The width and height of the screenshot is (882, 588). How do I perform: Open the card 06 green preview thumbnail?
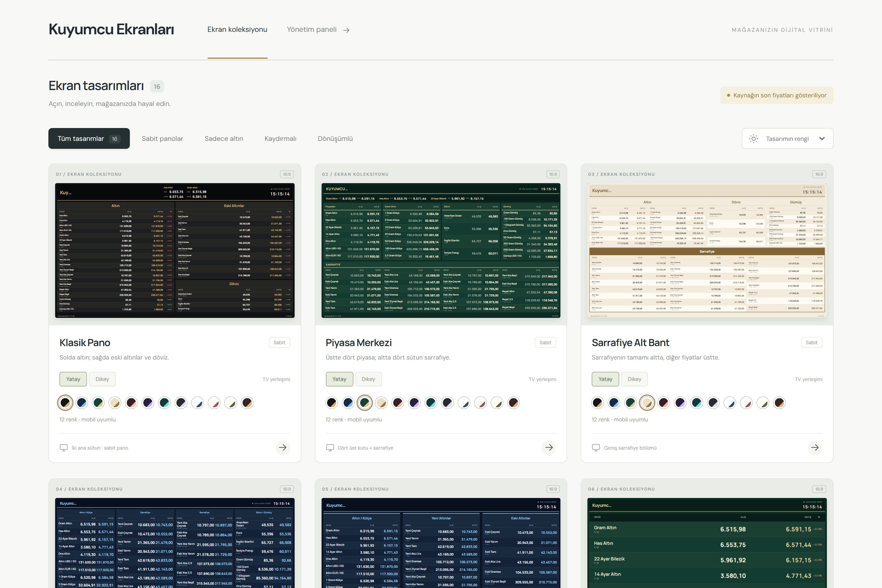(707, 543)
